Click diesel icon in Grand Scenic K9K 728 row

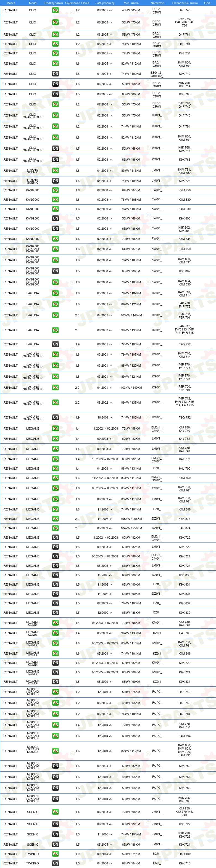pyautogui.click(x=55, y=181)
